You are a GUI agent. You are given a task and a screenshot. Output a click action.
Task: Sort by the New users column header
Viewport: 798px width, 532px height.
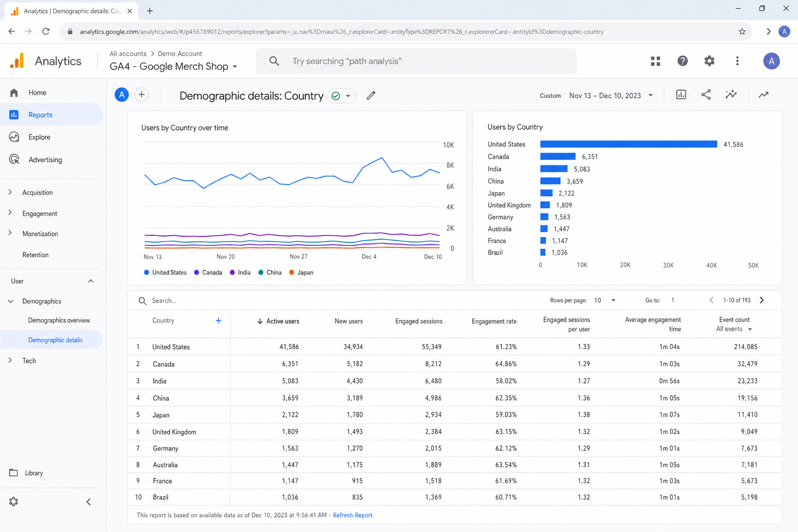[x=349, y=321]
